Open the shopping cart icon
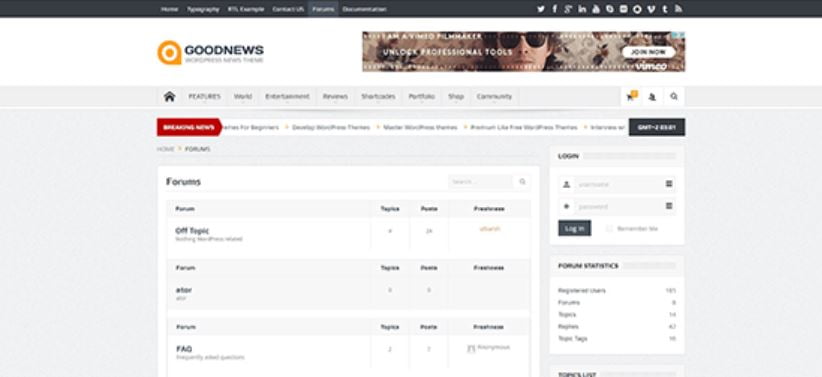The width and height of the screenshot is (822, 377). click(x=631, y=96)
